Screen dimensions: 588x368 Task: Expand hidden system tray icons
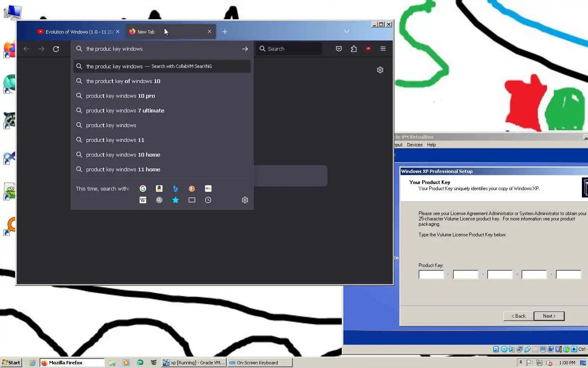521,362
